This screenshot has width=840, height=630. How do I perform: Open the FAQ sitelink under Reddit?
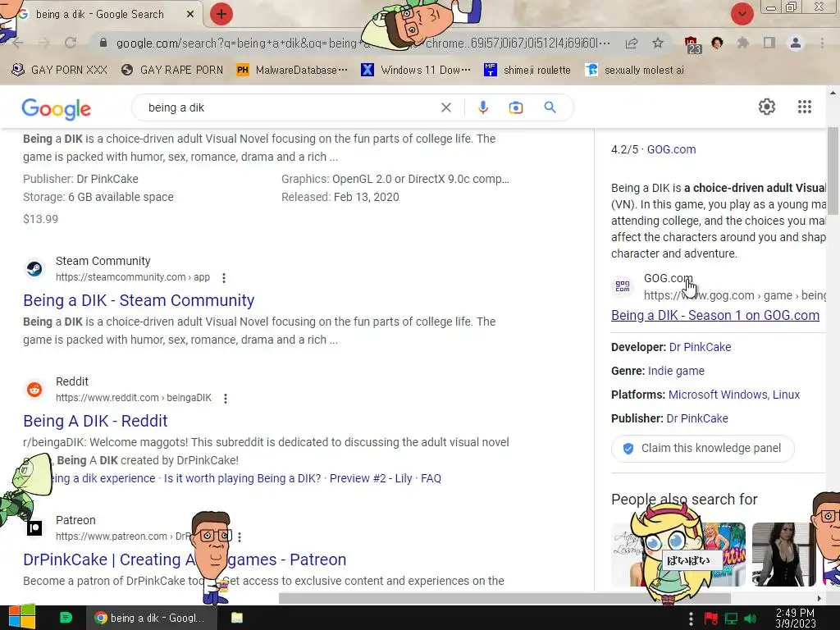tap(431, 478)
